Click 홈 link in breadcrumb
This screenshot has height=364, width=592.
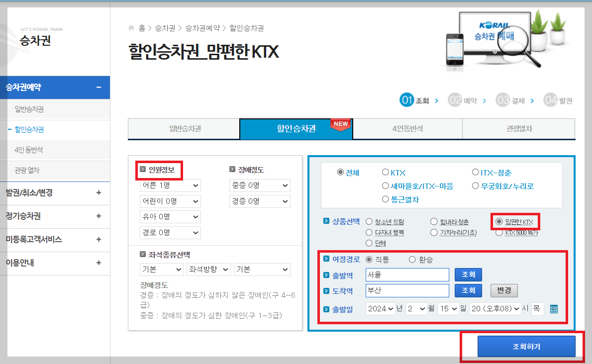142,28
